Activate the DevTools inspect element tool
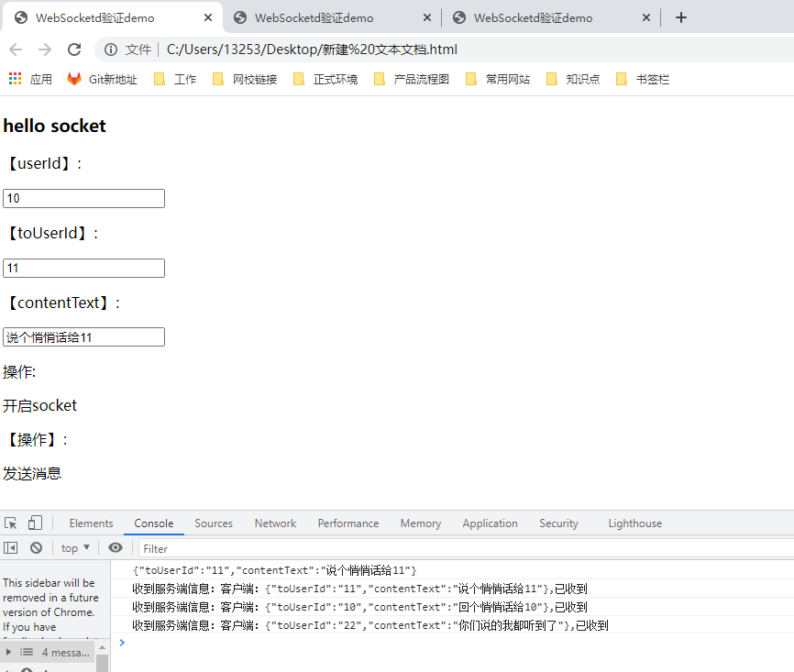The width and height of the screenshot is (794, 672). click(11, 523)
